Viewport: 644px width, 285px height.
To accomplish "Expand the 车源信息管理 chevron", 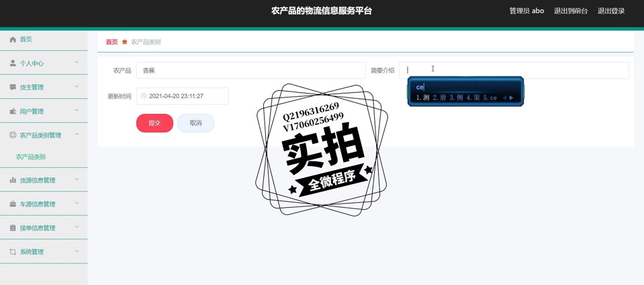I will click(77, 203).
